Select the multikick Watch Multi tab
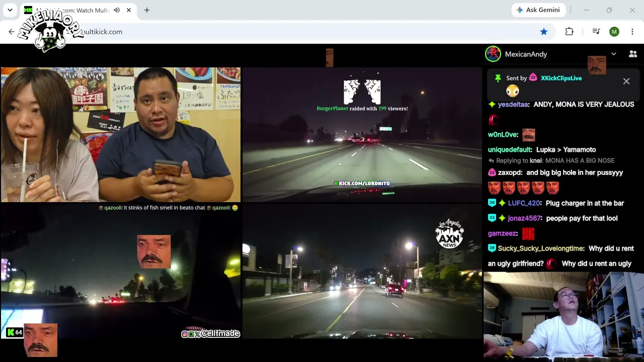Screen dimensions: 644x362 click(x=78, y=10)
